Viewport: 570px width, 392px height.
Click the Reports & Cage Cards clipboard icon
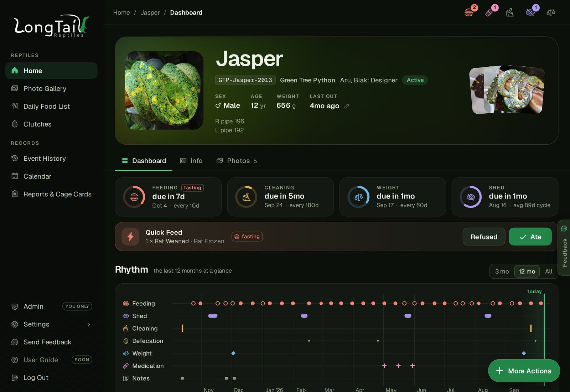pos(15,194)
